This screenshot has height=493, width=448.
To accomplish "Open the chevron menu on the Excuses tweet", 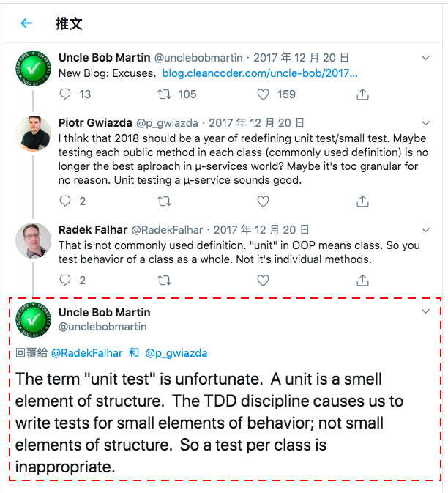I will click(425, 58).
